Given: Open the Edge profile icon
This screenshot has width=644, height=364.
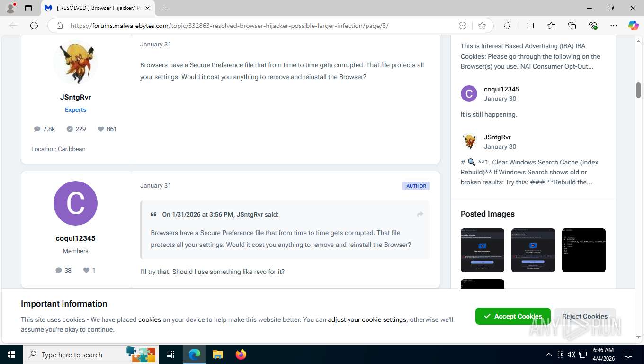Looking at the screenshot, I should pyautogui.click(x=10, y=8).
